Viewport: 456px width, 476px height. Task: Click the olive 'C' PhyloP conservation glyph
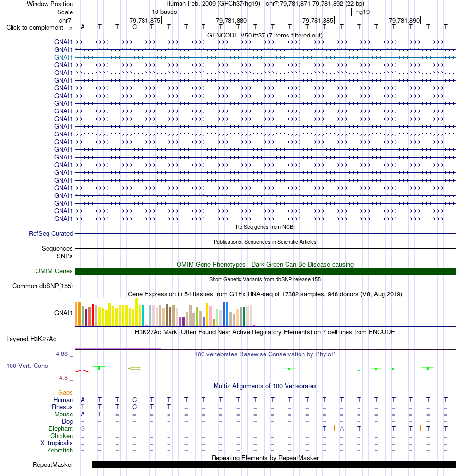(x=135, y=368)
